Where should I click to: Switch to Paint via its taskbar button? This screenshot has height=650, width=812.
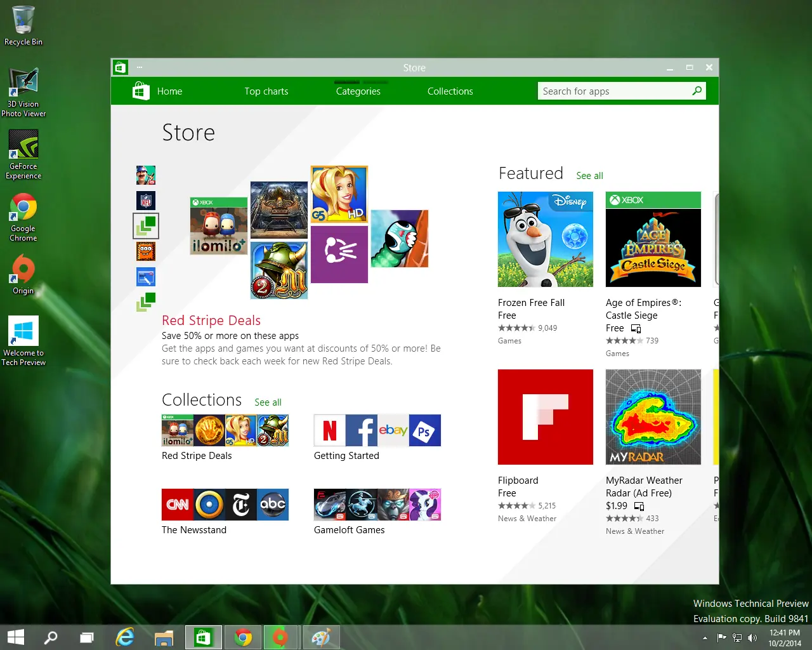pyautogui.click(x=322, y=637)
